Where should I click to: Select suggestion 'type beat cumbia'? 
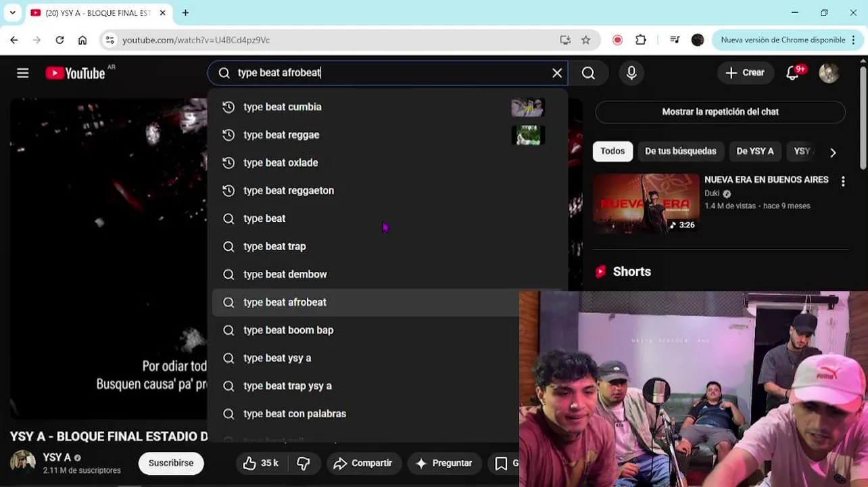pos(387,107)
